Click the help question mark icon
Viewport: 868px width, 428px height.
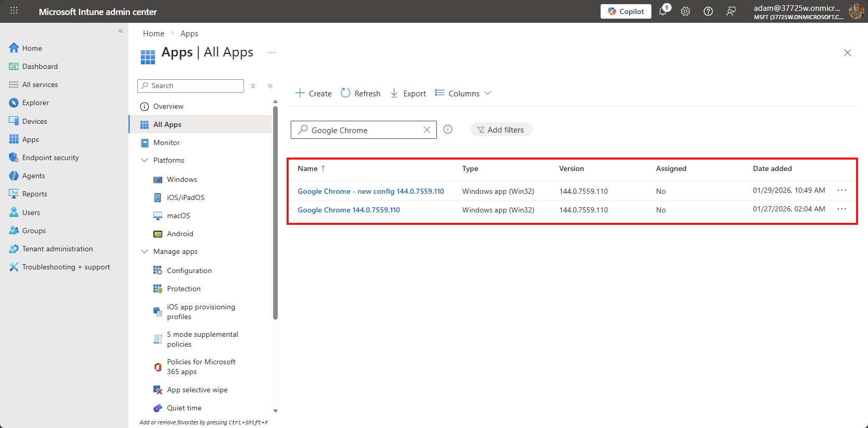pyautogui.click(x=708, y=11)
